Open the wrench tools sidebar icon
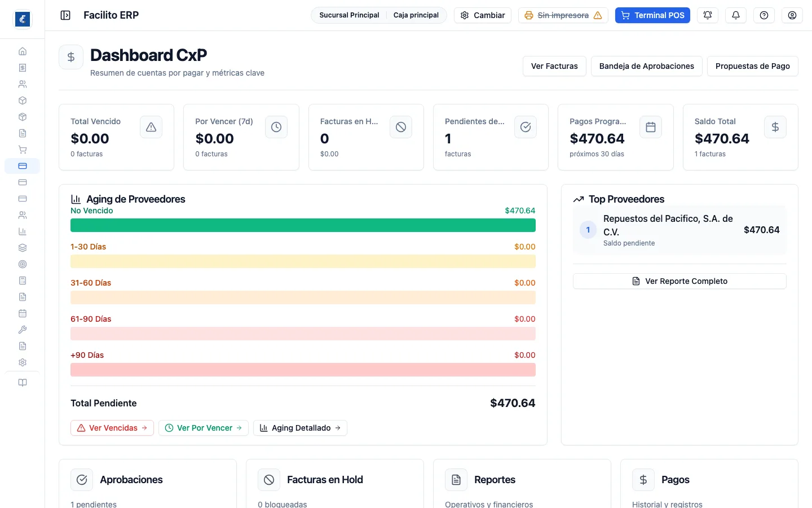812x508 pixels. coord(23,330)
